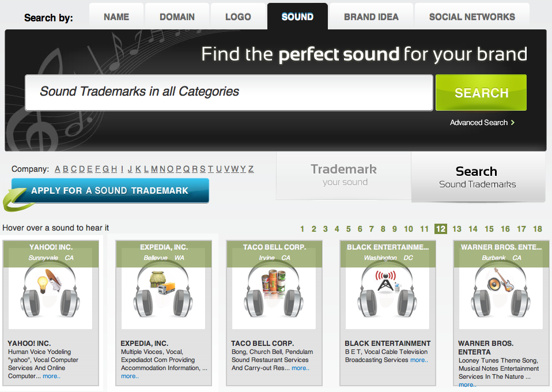Go to results page 15

coord(489,229)
